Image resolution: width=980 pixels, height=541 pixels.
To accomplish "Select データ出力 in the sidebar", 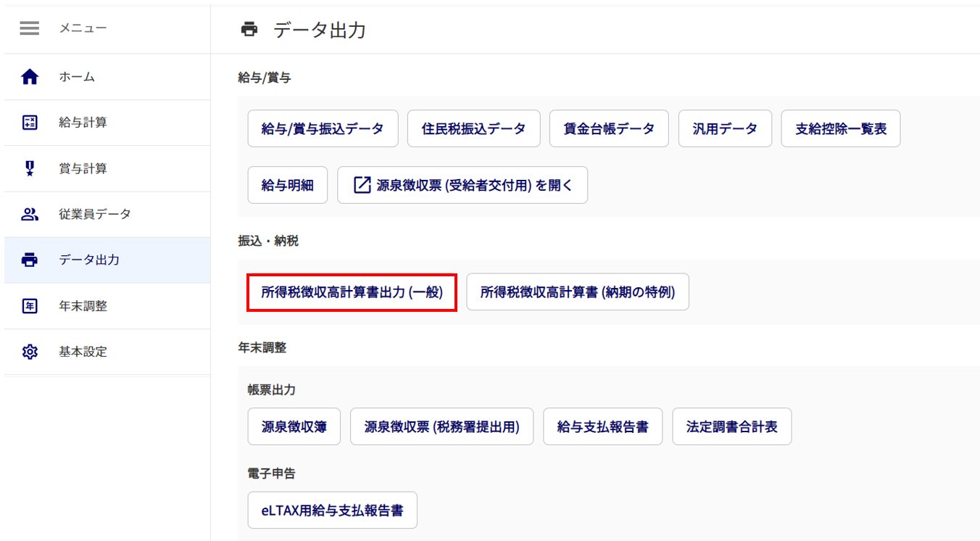I will (107, 260).
